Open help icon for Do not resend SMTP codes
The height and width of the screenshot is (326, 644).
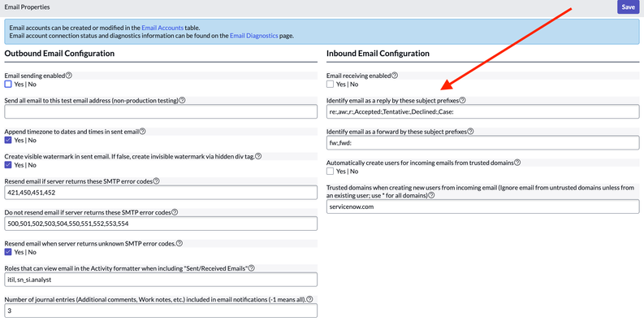coord(175,212)
